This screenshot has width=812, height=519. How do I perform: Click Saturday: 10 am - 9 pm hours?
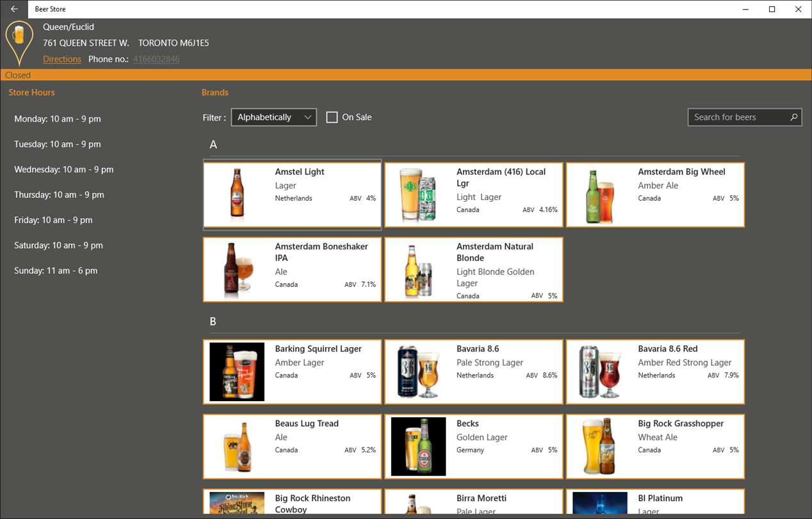pos(58,245)
